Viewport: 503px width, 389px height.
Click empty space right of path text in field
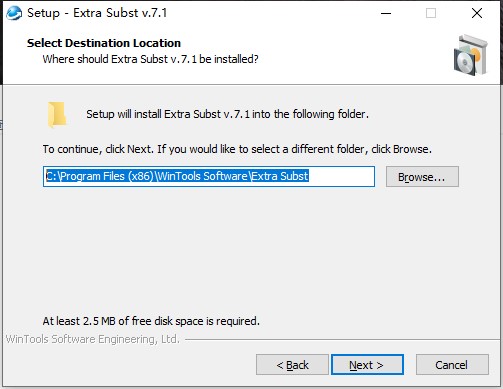click(x=342, y=176)
